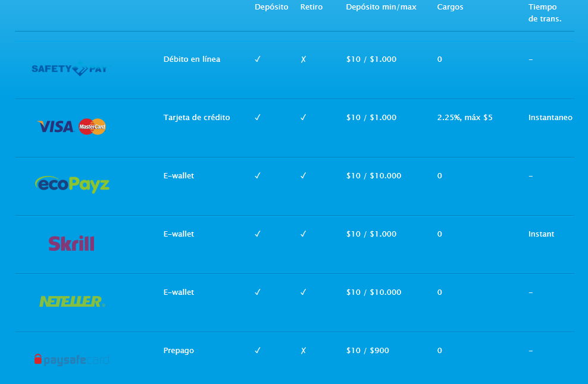Image resolution: width=588 pixels, height=384 pixels.
Task: Click the "Tarjeta de crédito" label
Action: (x=196, y=117)
